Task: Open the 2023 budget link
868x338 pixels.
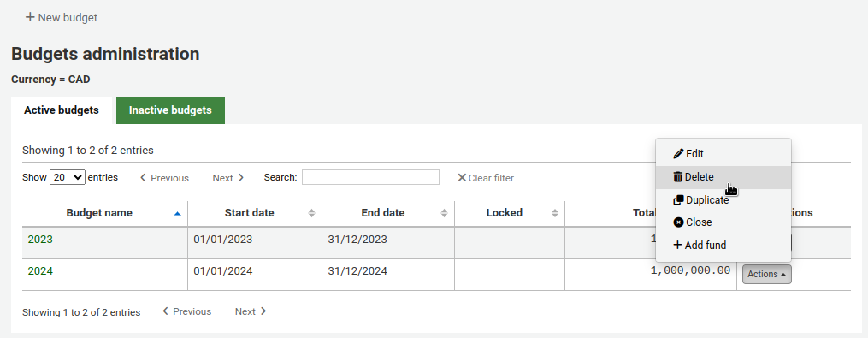Action: [40, 240]
